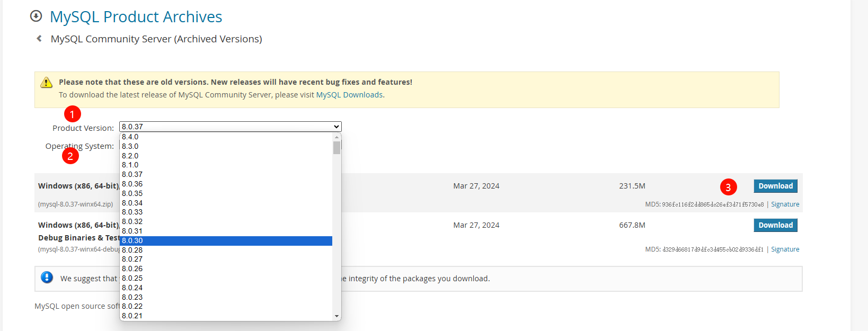Choose version 8.1.0 in the dropdown list
This screenshot has height=331, width=868.
pyautogui.click(x=226, y=165)
